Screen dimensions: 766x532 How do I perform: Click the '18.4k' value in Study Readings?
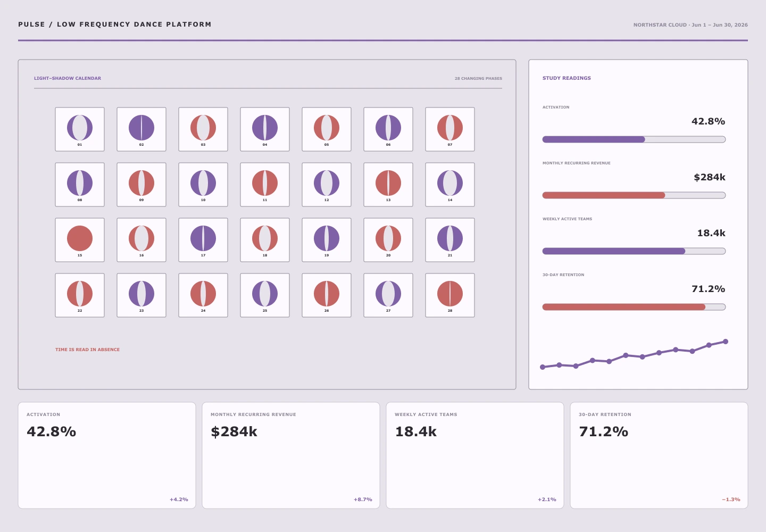point(711,233)
